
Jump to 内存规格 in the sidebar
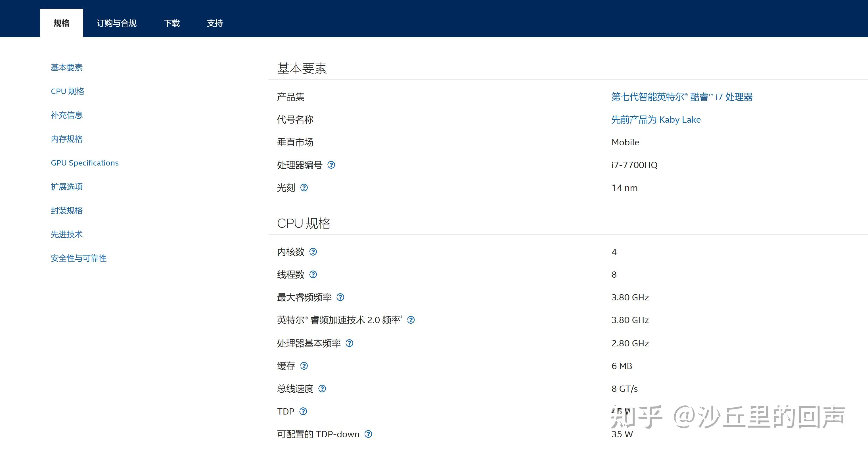66,139
